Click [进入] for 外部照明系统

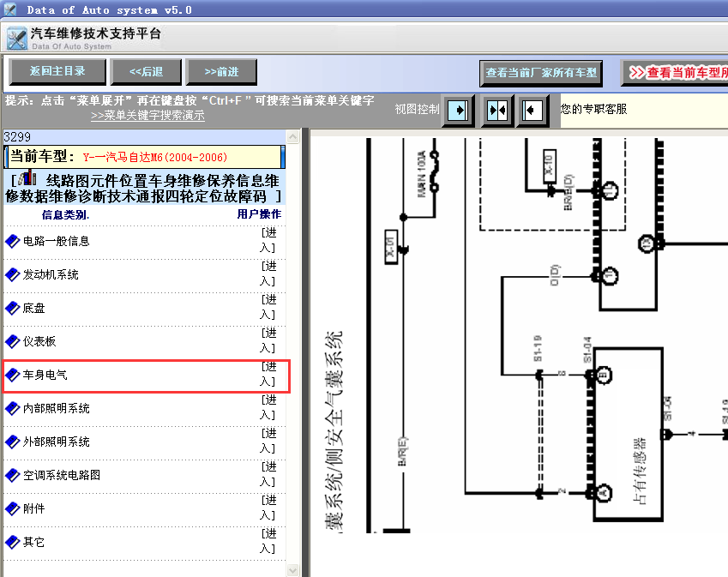pyautogui.click(x=268, y=441)
